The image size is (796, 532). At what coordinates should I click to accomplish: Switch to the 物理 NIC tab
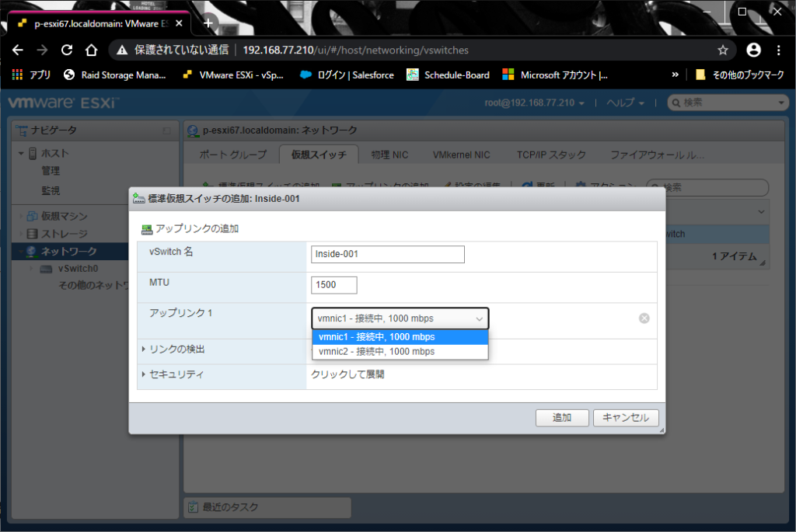pyautogui.click(x=389, y=155)
